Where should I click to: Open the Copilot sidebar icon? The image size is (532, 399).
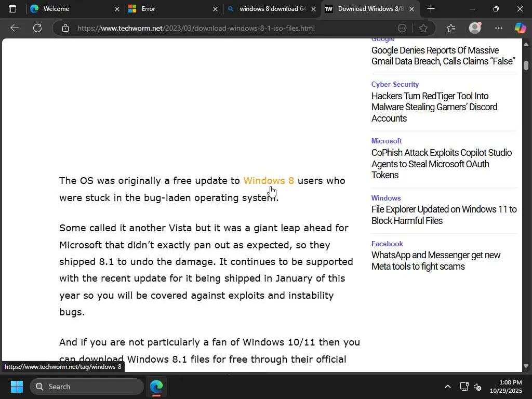click(x=520, y=28)
